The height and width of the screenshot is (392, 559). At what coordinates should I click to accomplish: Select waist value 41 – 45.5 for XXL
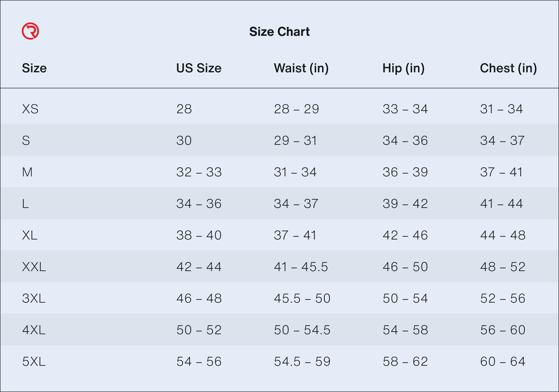[301, 267]
